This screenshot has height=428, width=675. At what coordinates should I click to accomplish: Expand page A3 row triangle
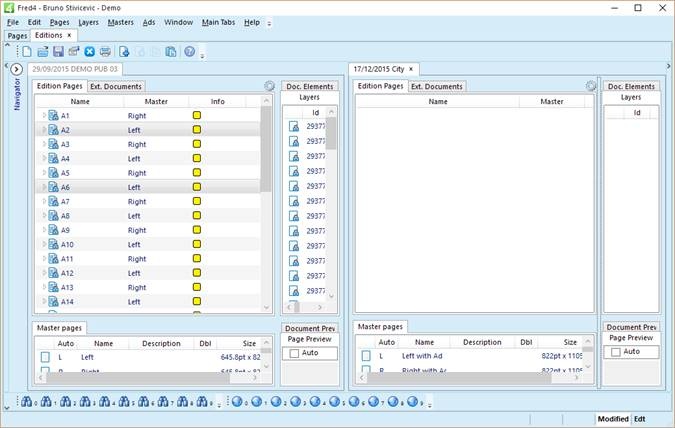click(44, 144)
